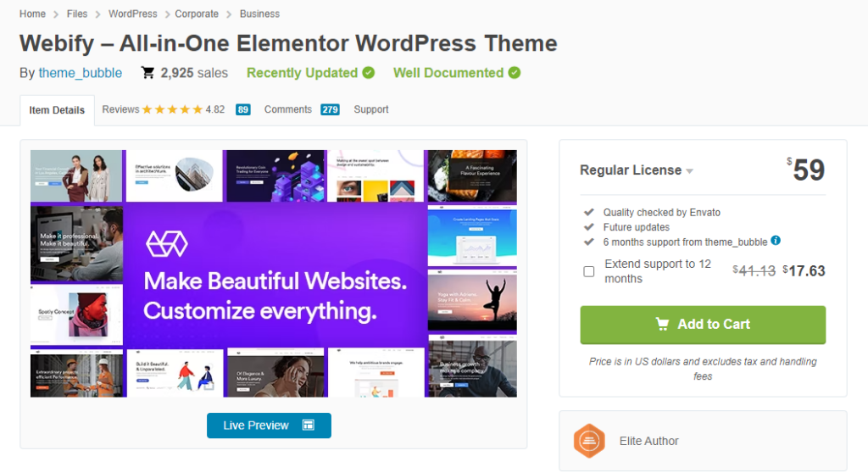This screenshot has height=473, width=868.
Task: Click '6 months support from theme_bubble' text
Action: (685, 242)
